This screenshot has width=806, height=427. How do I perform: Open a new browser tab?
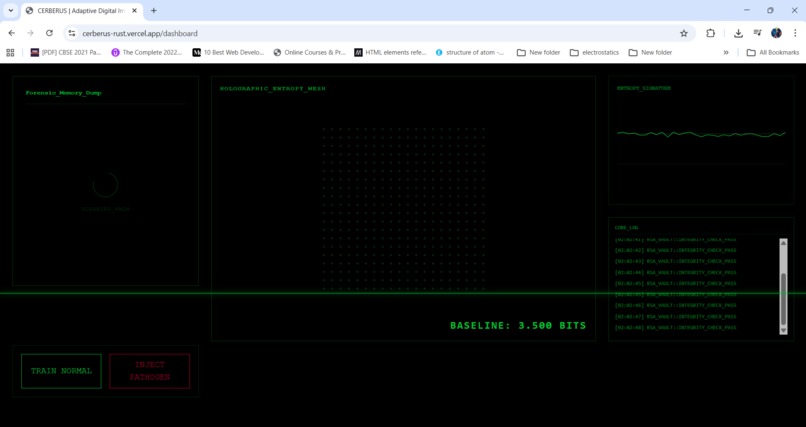[153, 11]
